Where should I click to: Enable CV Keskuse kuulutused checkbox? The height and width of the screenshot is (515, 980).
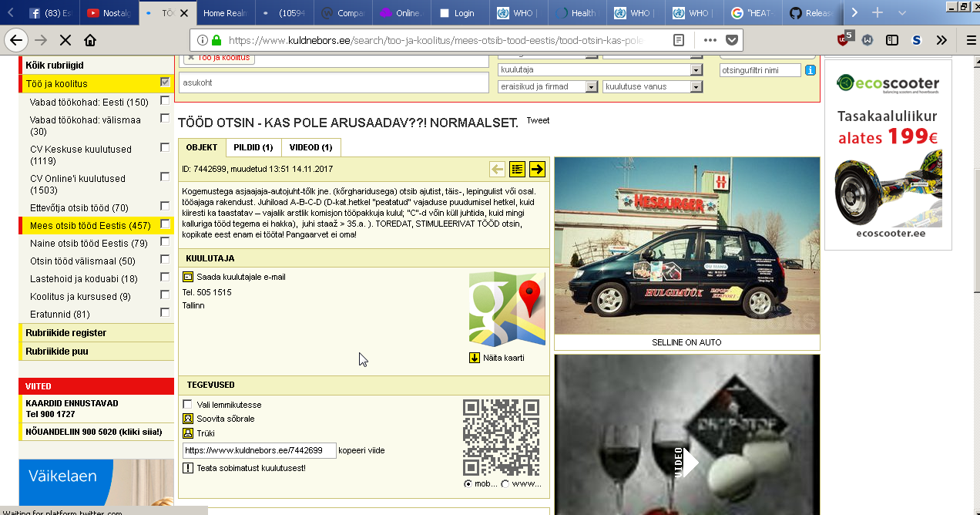[x=165, y=147]
